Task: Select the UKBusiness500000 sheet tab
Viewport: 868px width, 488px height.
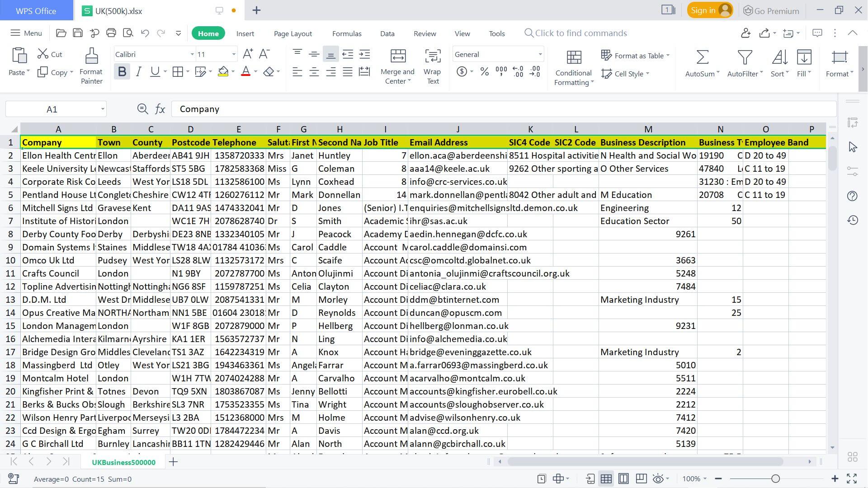Action: coord(123,462)
